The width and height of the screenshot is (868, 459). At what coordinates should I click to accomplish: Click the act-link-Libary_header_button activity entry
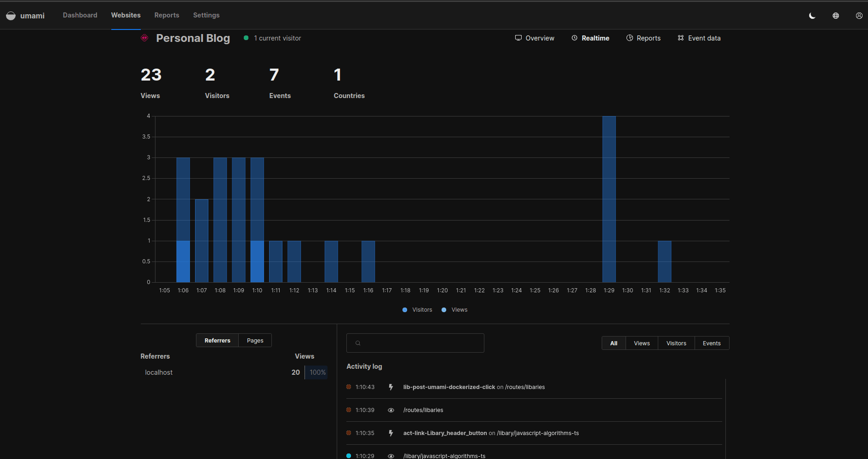pos(534,433)
